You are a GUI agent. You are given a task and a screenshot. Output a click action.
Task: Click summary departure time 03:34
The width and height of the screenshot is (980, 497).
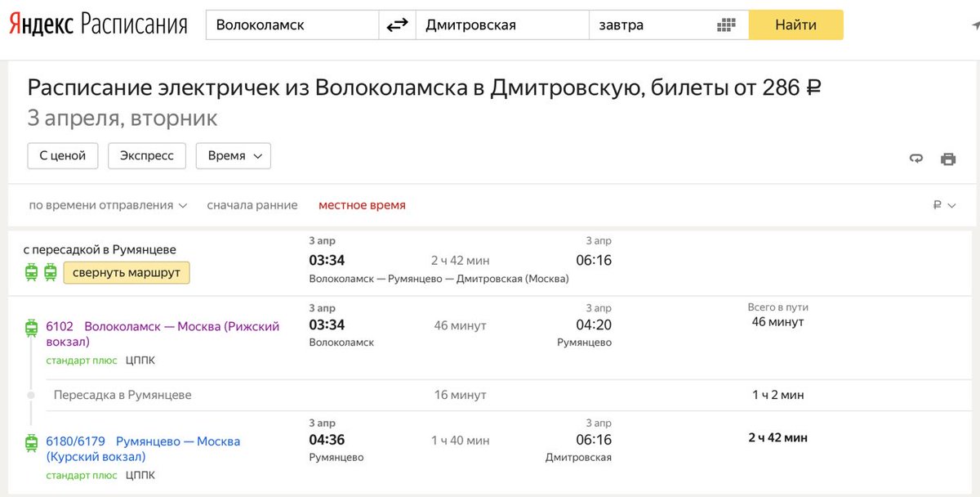click(x=327, y=261)
